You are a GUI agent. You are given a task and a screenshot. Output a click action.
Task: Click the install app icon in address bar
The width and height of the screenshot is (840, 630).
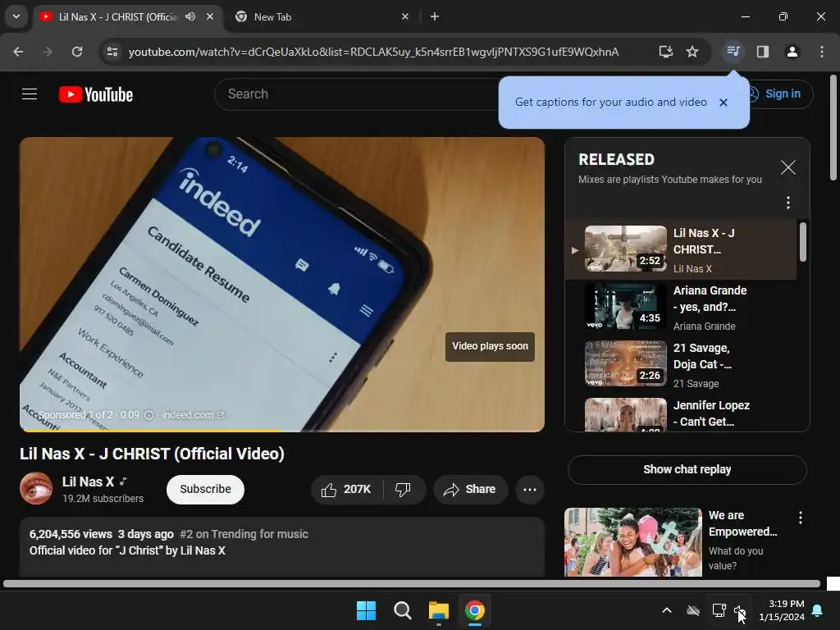[665, 52]
